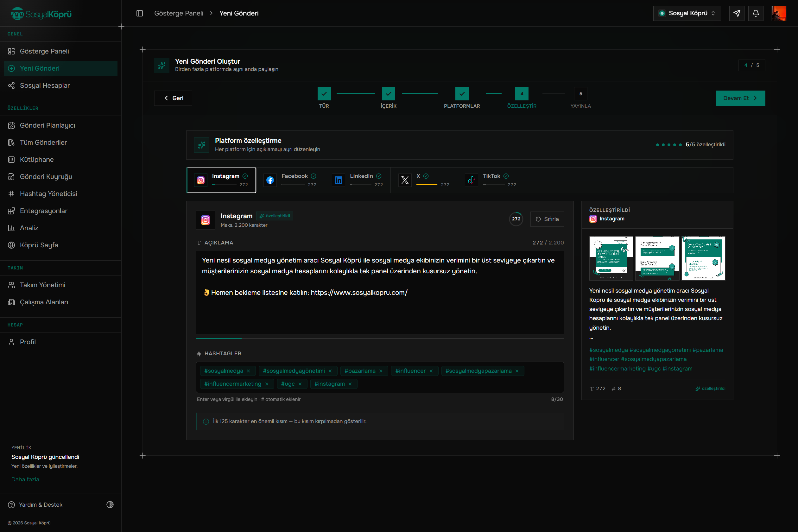
Task: Remove the #ugc hashtag
Action: coord(300,384)
